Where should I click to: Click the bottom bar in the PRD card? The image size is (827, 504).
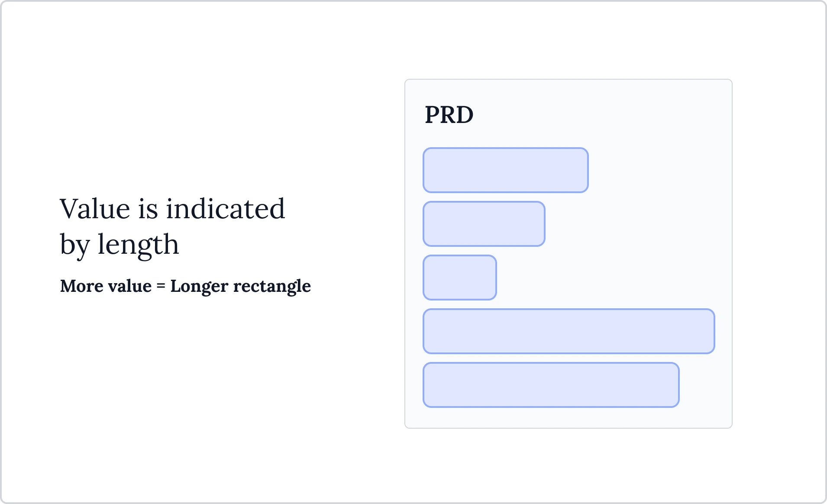(x=551, y=385)
